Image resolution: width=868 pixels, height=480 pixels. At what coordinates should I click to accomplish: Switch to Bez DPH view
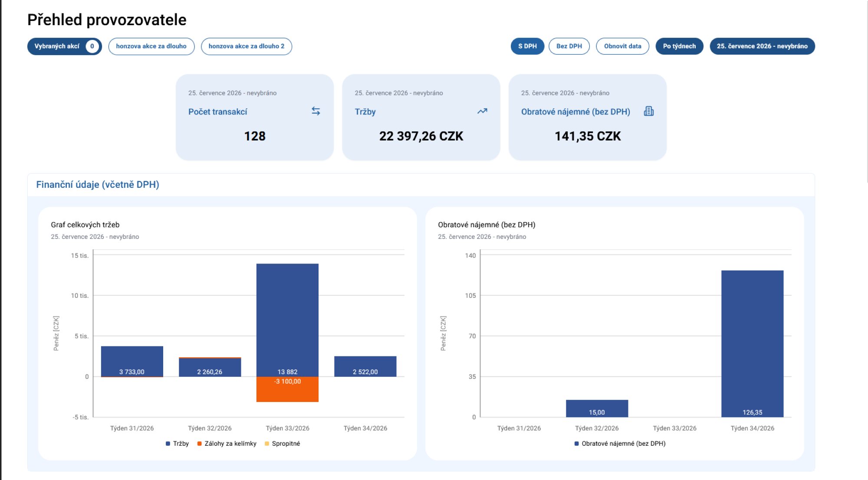tap(569, 46)
